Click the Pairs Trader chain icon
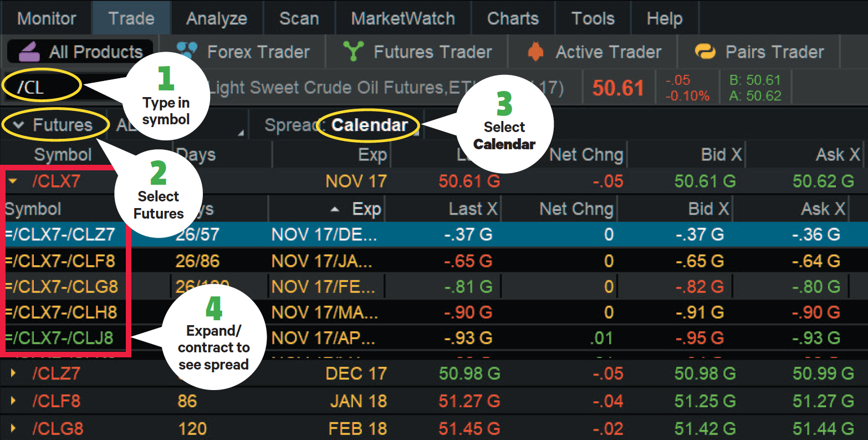Image resolution: width=868 pixels, height=440 pixels. click(705, 52)
